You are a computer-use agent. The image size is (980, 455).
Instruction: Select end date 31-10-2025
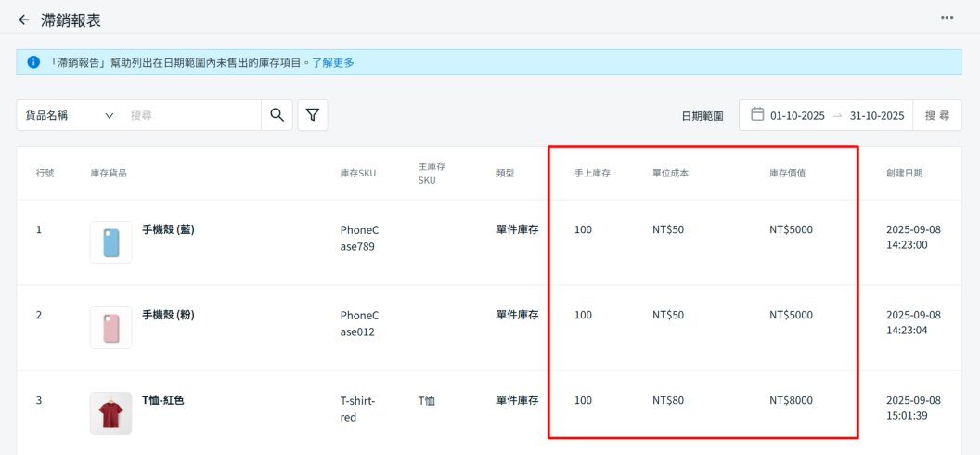click(877, 116)
